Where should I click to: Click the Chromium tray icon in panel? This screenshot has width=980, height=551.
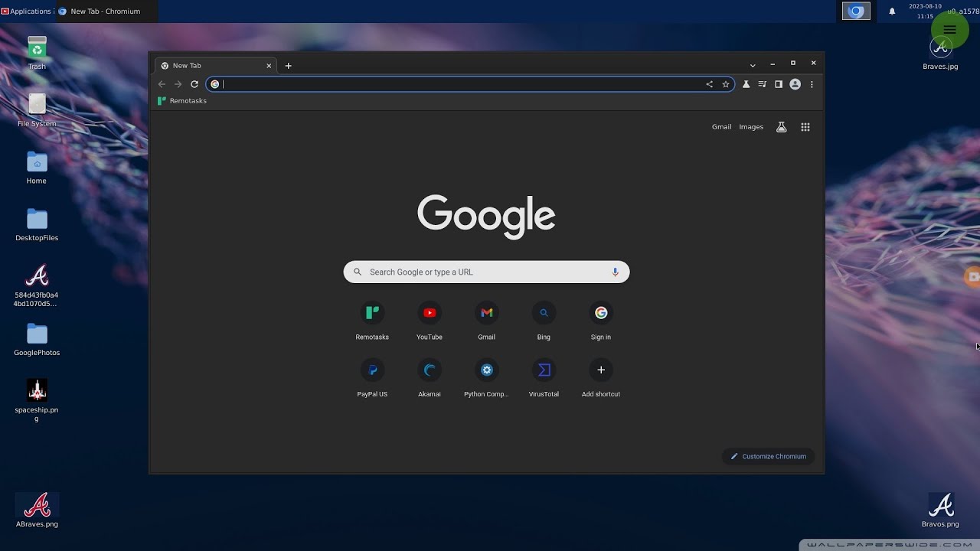click(x=856, y=11)
